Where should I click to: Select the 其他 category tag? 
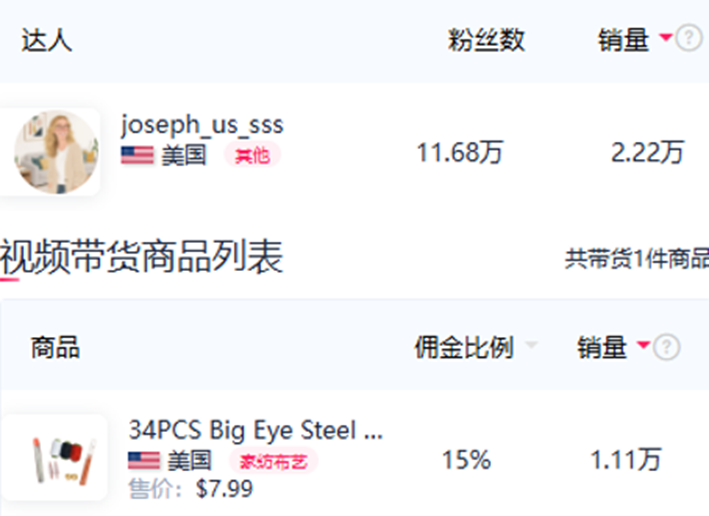[252, 156]
